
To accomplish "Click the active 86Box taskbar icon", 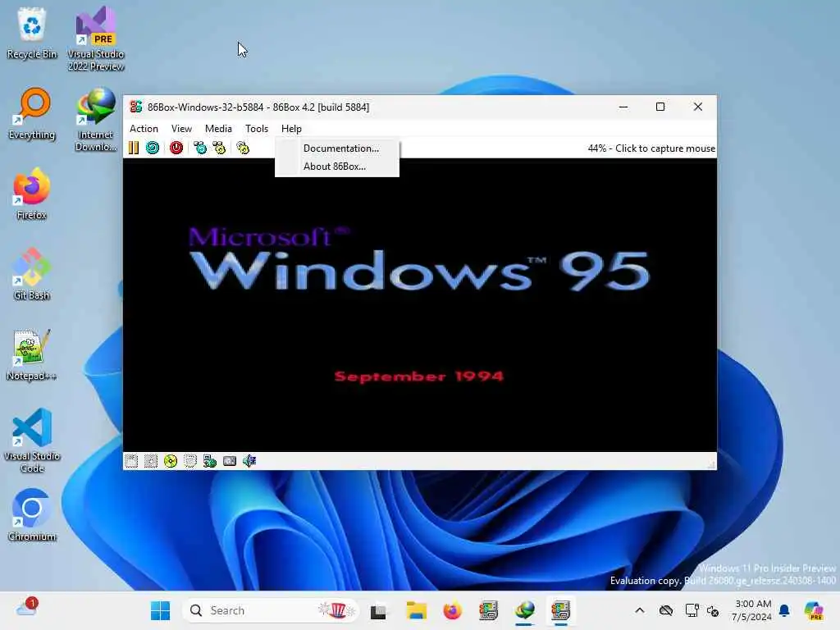I will click(561, 610).
